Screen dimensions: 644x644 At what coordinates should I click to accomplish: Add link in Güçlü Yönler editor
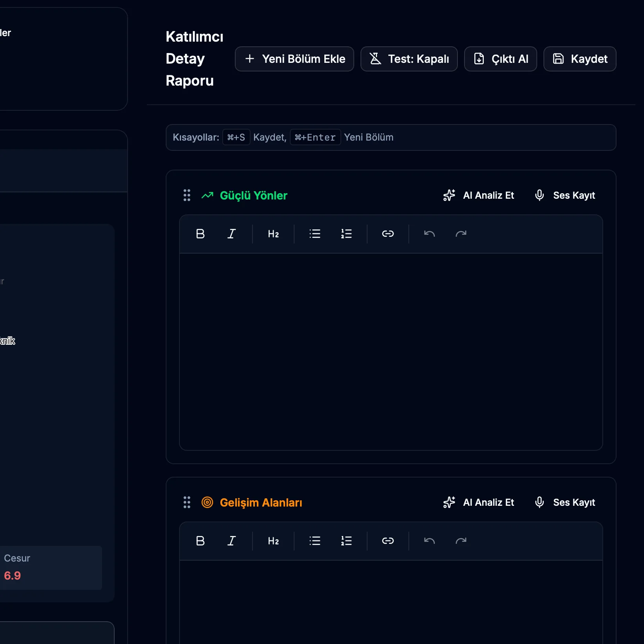click(x=388, y=234)
